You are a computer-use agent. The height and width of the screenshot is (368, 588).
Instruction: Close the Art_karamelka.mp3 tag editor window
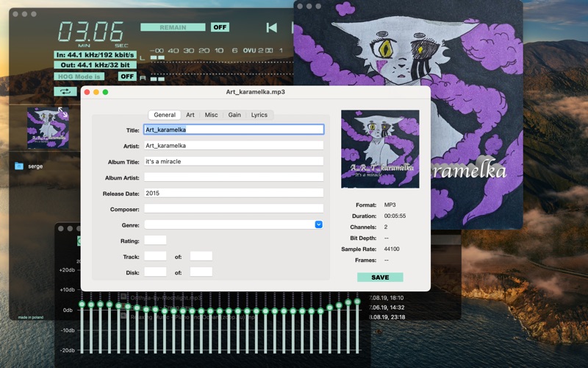87,92
